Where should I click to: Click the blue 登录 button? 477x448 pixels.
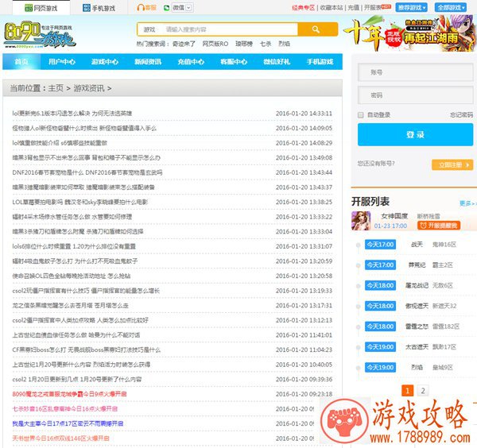pyautogui.click(x=415, y=135)
